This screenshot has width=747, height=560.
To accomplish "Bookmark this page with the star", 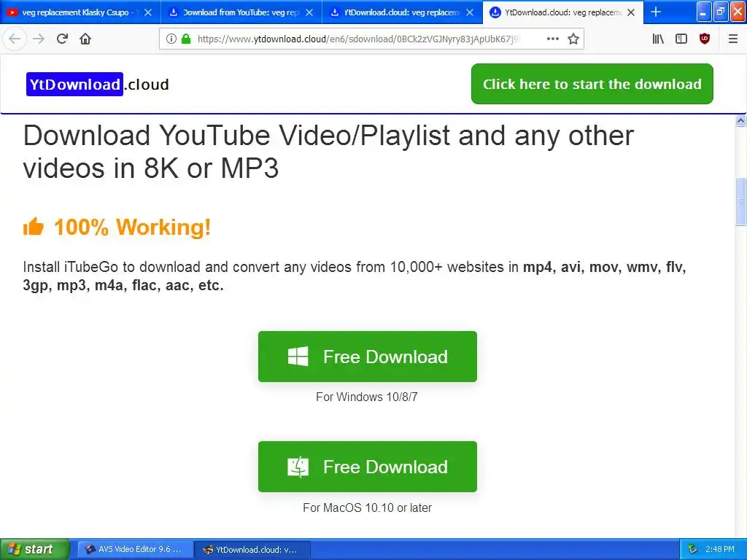I will [x=573, y=39].
